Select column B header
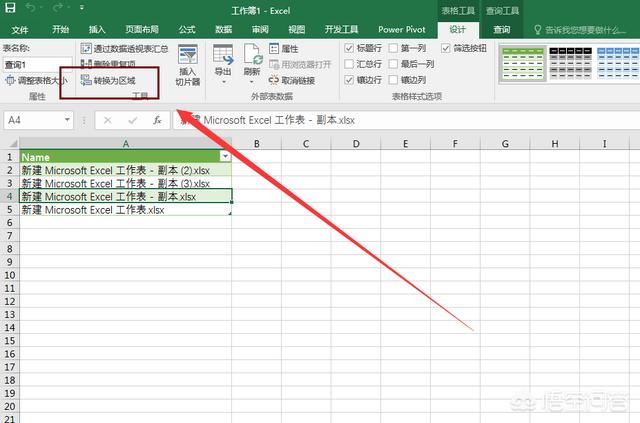 257,143
